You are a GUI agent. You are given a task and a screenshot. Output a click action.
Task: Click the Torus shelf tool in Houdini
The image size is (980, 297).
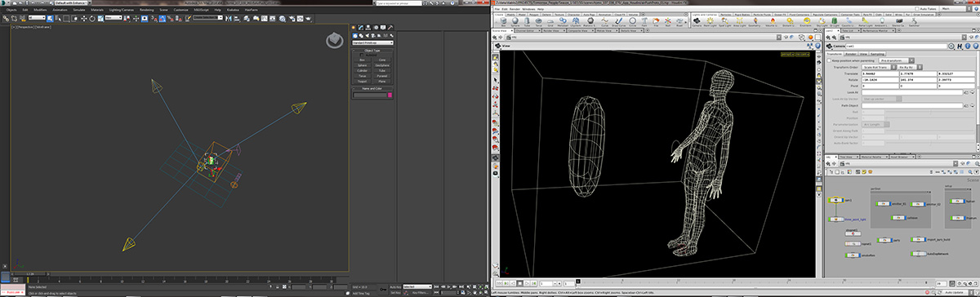(538, 22)
